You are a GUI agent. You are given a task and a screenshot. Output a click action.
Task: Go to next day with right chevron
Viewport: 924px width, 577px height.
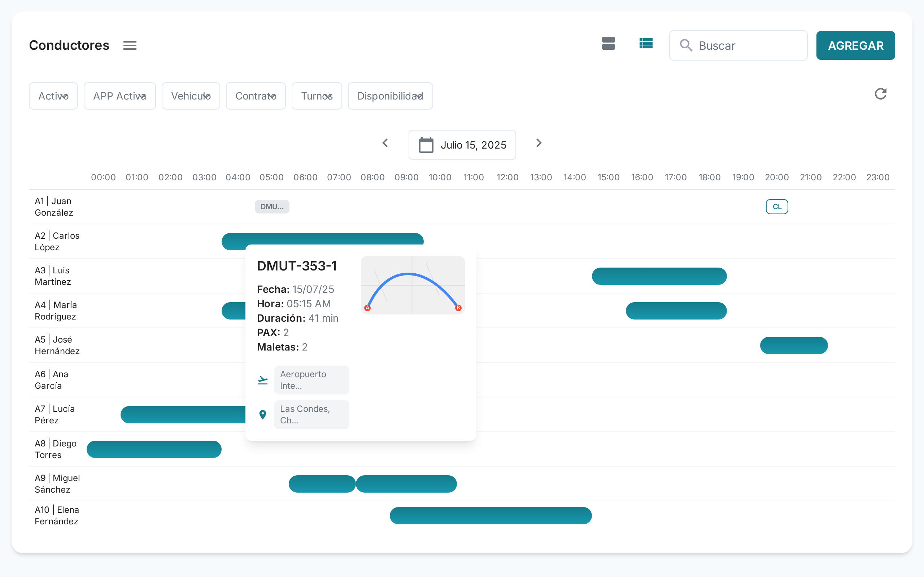point(539,143)
